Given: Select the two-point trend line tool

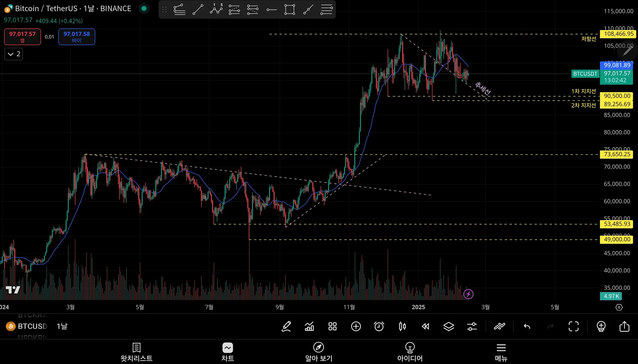Looking at the screenshot, I should pyautogui.click(x=198, y=9).
